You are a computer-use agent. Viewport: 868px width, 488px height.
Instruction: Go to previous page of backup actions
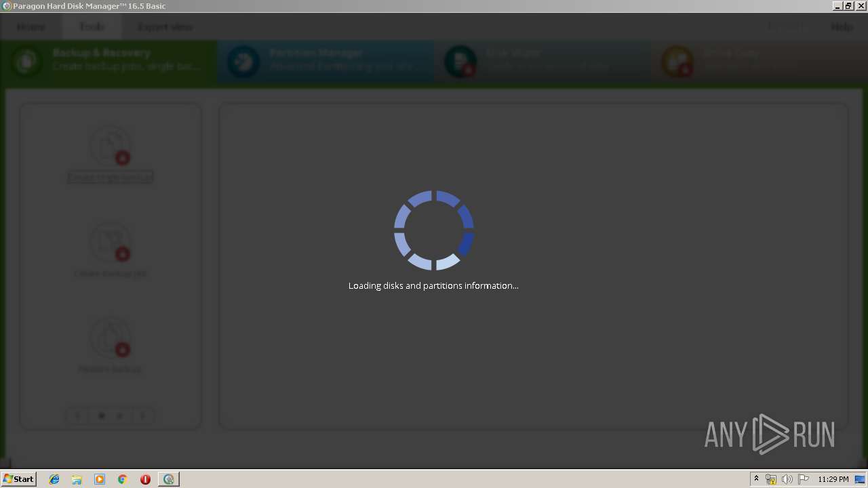pyautogui.click(x=77, y=416)
